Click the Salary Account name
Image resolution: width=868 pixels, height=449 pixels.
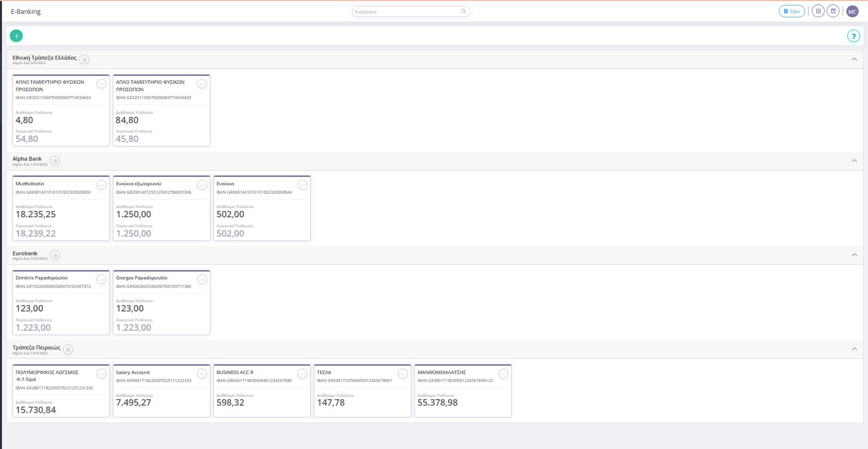[x=133, y=373]
